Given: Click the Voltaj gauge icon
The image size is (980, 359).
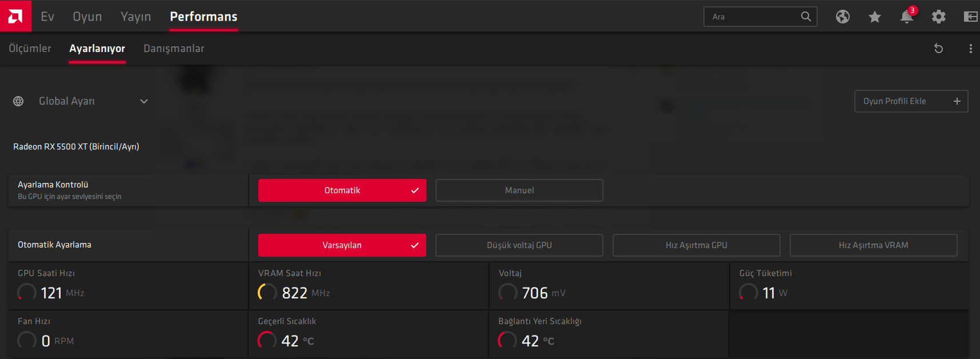Looking at the screenshot, I should [508, 293].
